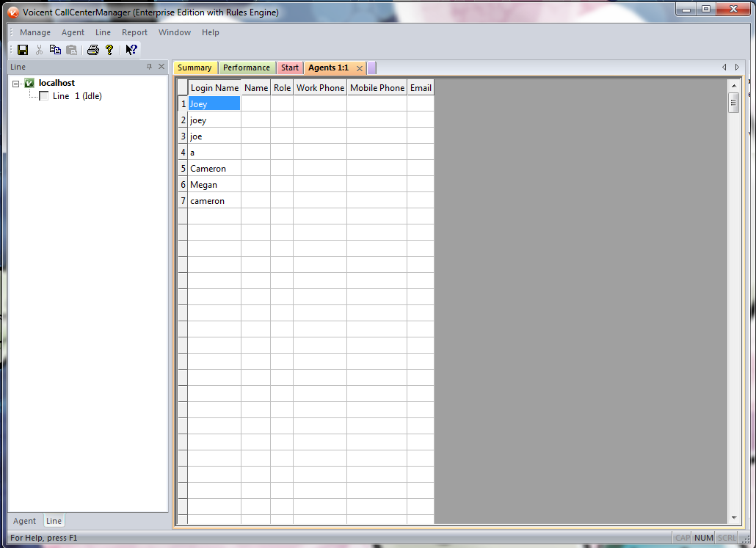
Task: Activate the context help pointer icon
Action: pos(131,50)
